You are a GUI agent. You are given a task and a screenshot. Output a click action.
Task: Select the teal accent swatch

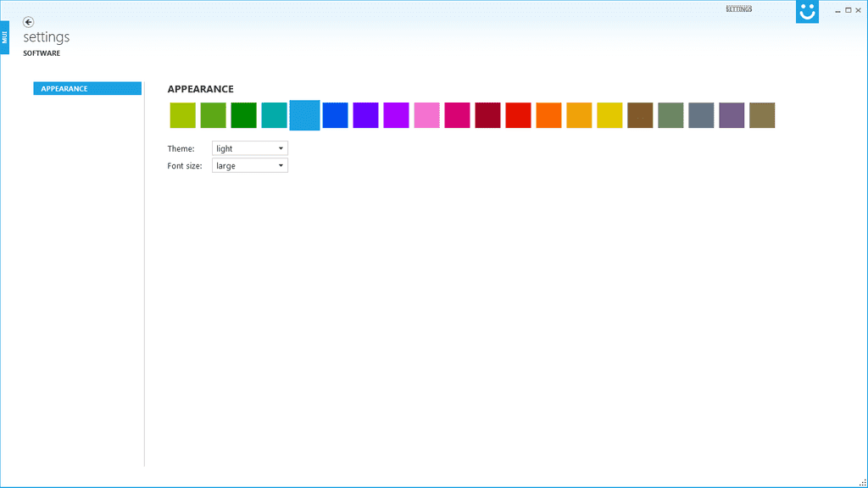click(274, 115)
